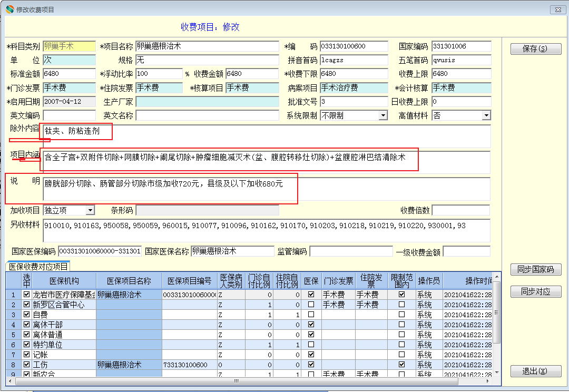Click the empty 生产厂家 field
The height and width of the screenshot is (392, 569).
click(207, 102)
